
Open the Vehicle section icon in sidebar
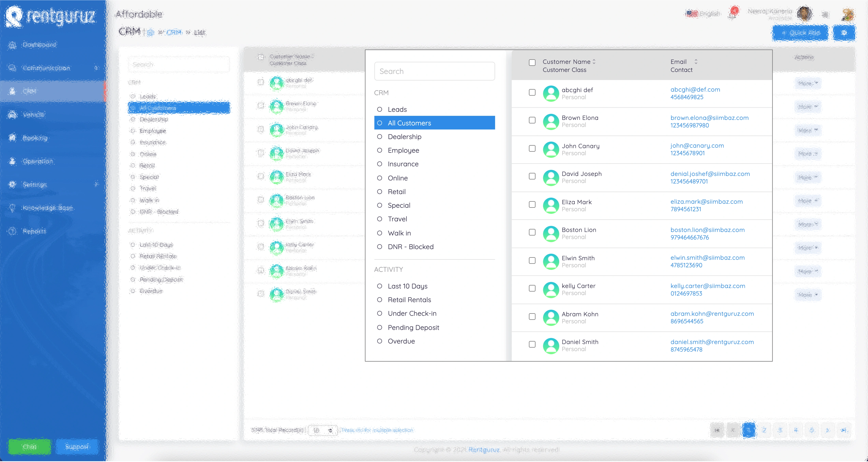click(x=12, y=115)
